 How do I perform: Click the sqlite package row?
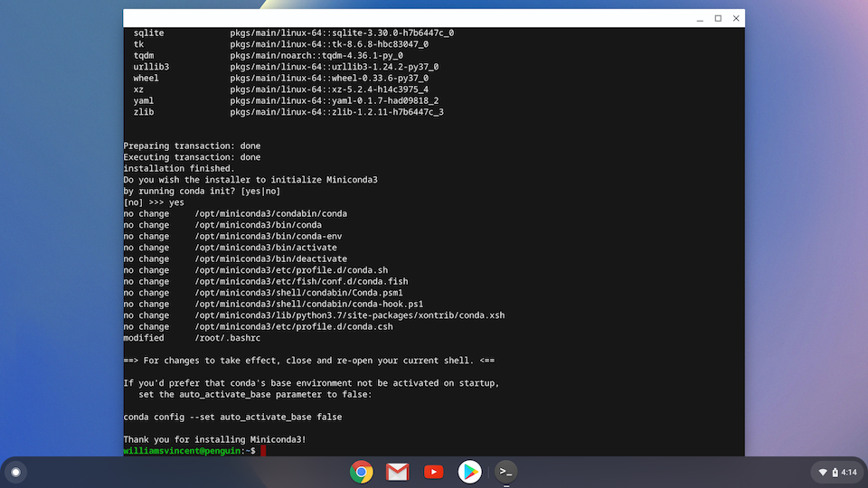pos(293,33)
